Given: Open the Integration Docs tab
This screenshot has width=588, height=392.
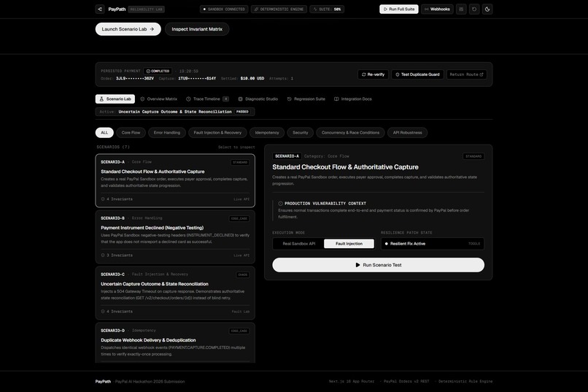Looking at the screenshot, I should point(353,99).
